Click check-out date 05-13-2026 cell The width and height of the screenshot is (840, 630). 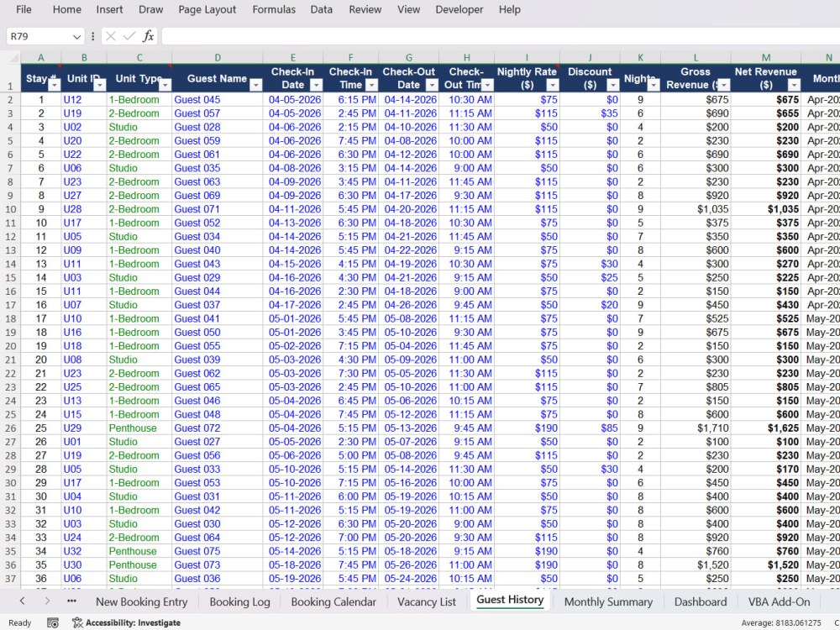point(408,428)
